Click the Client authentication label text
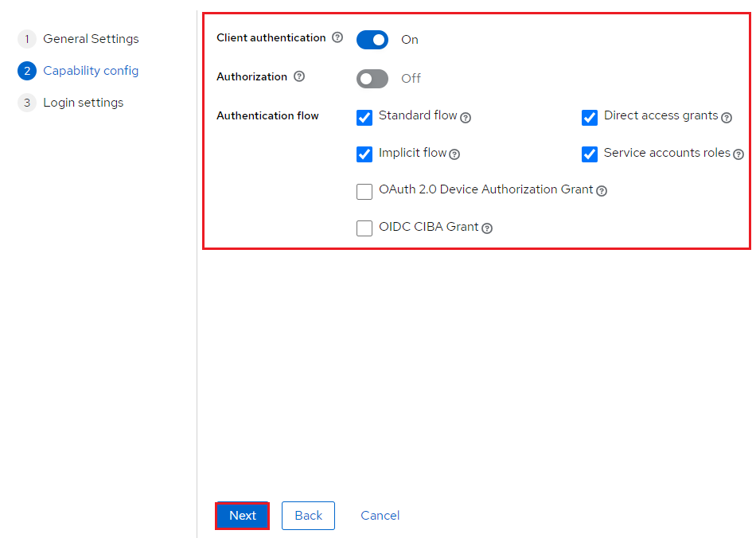Image resolution: width=756 pixels, height=538 pixels. click(x=271, y=37)
